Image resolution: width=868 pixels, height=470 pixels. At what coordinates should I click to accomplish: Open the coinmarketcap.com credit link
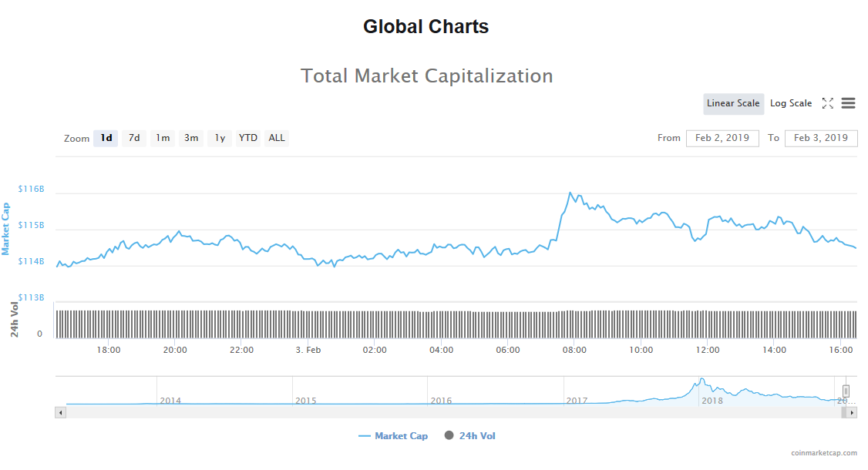tap(824, 454)
